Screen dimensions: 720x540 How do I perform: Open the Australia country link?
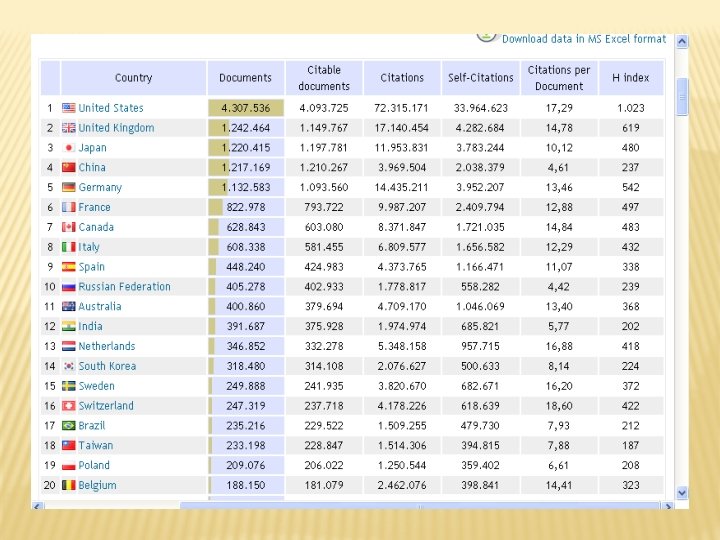click(100, 306)
